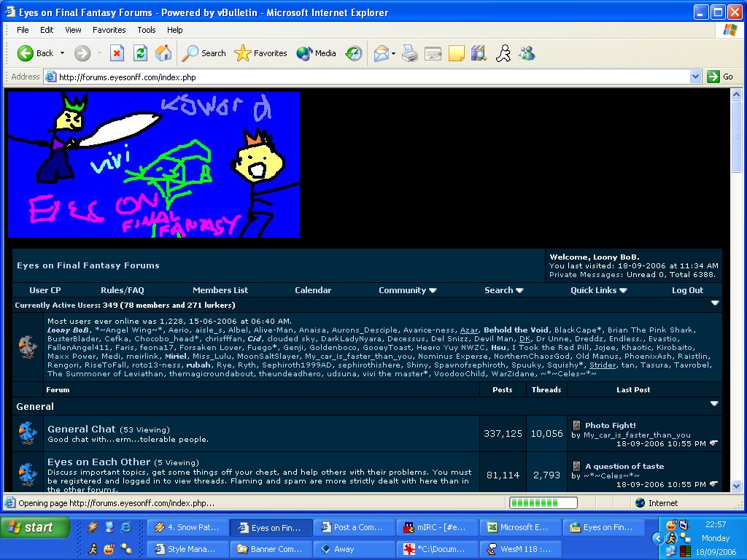Expand the forum Search dropdown
Image resolution: width=747 pixels, height=560 pixels.
pos(504,290)
